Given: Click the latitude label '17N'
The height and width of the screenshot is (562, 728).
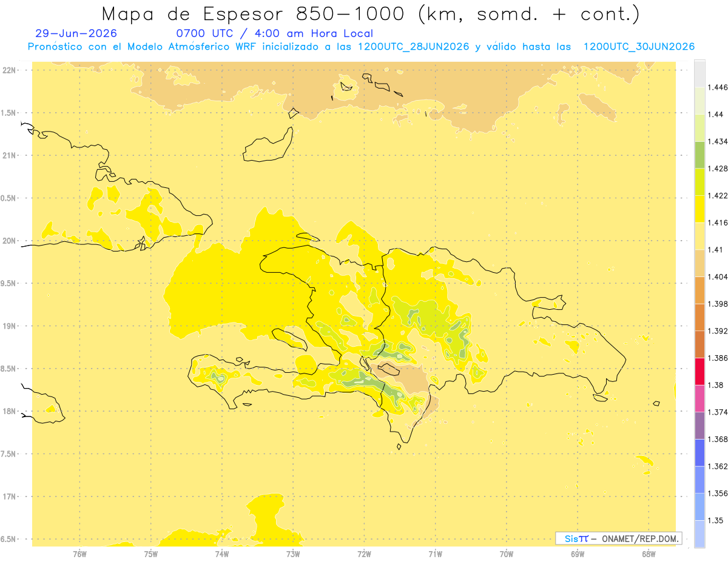Looking at the screenshot, I should tap(8, 497).
